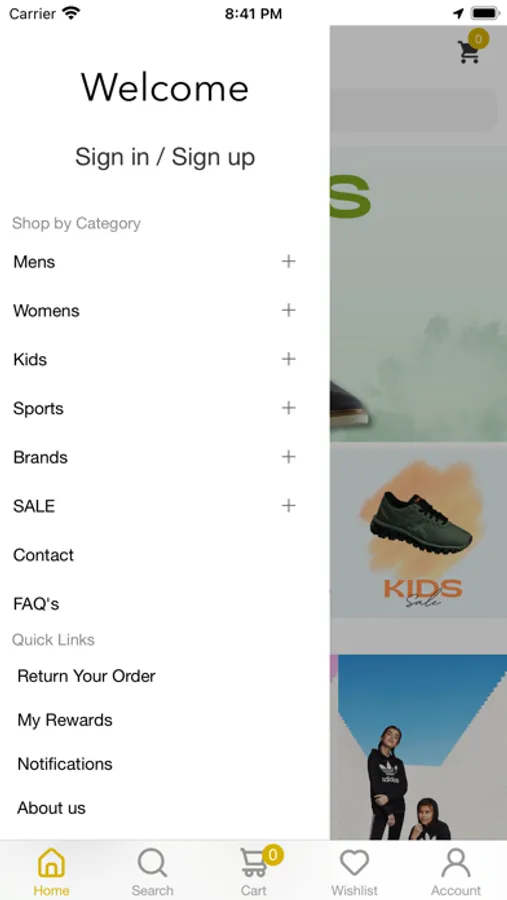
Task: Tap the Kids Sale shoe banner
Action: pos(419,531)
